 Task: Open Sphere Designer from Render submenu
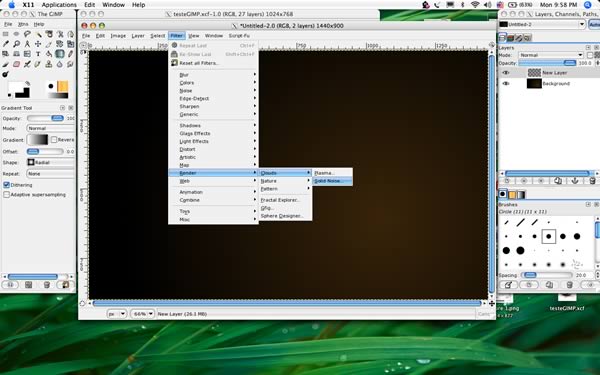285,216
